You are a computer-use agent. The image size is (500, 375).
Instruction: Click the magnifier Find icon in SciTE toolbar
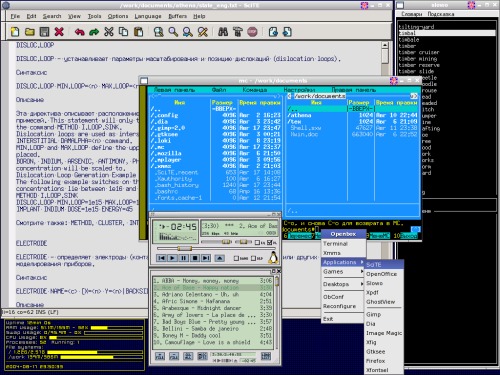coord(173,32)
